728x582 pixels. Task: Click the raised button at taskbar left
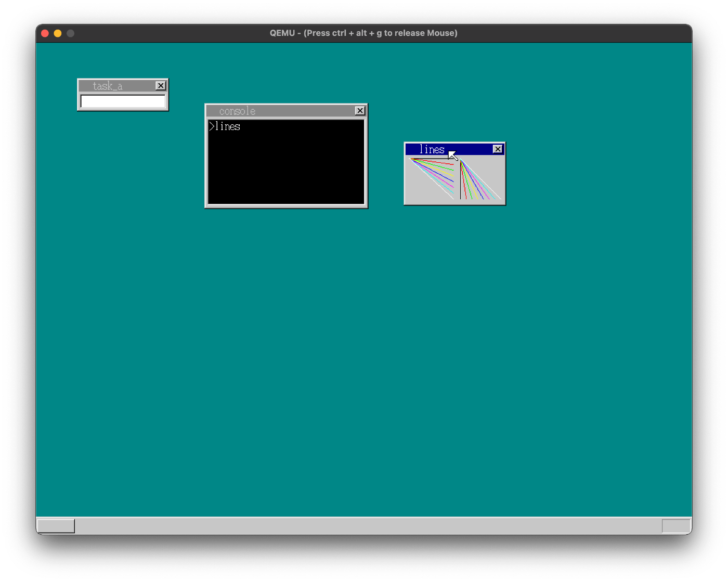pos(56,526)
